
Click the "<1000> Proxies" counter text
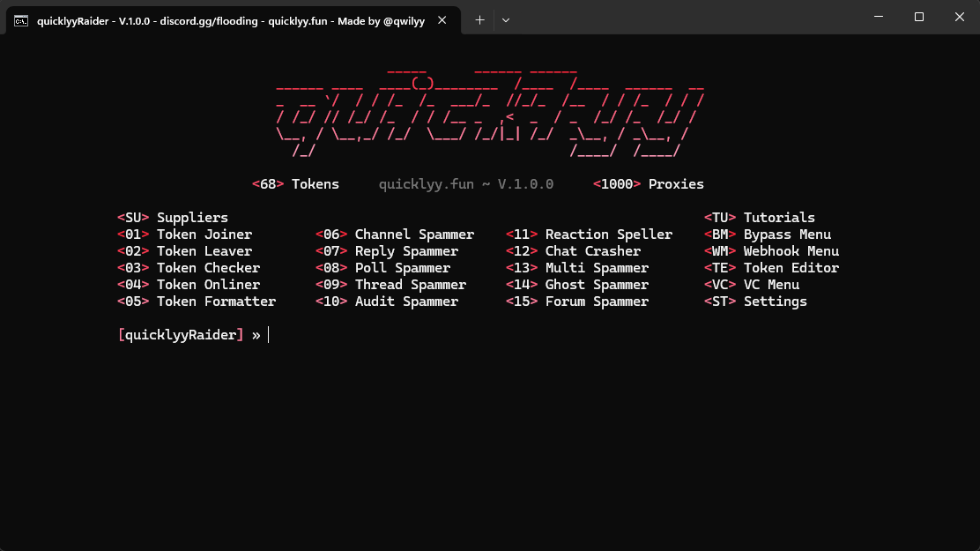click(x=648, y=184)
